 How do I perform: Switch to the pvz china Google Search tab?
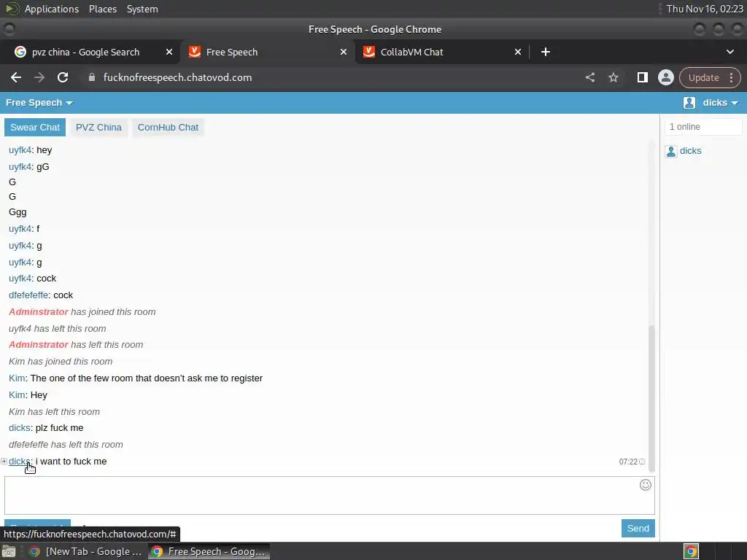tap(86, 52)
